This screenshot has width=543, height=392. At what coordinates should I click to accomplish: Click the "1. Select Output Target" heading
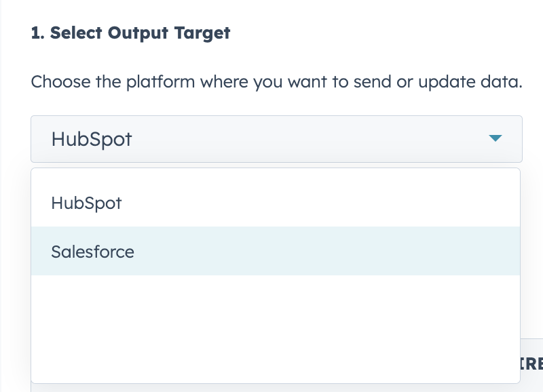[130, 33]
